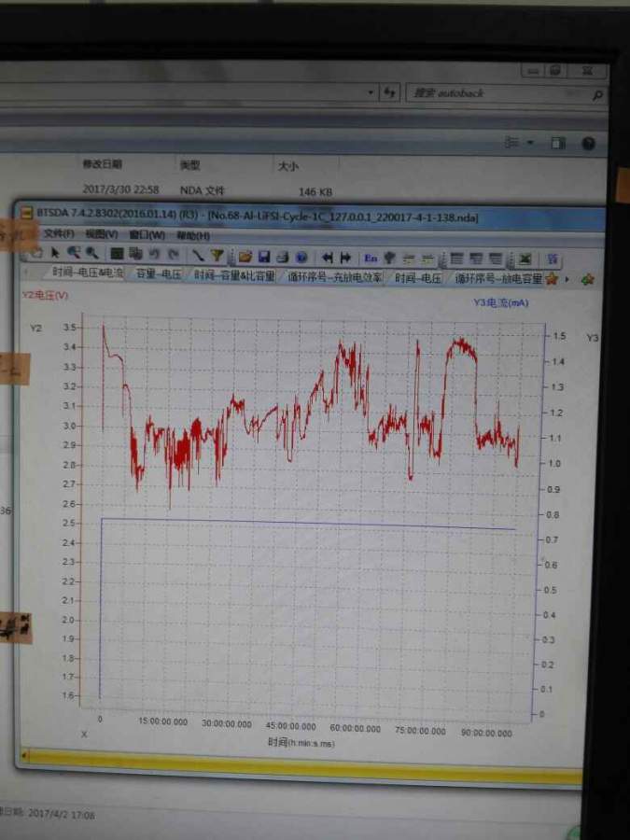
Task: Open the Explorer view options dropdown arrow
Action: coord(530,143)
